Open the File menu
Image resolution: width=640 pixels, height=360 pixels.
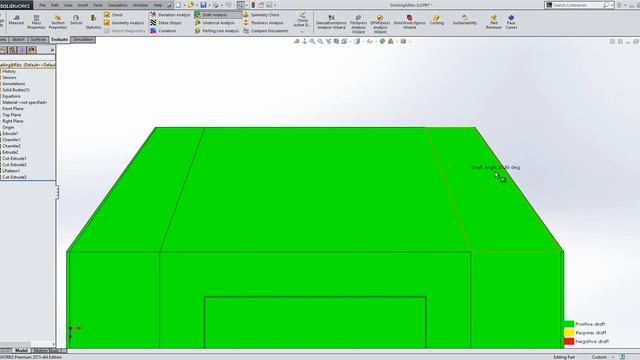[x=42, y=5]
